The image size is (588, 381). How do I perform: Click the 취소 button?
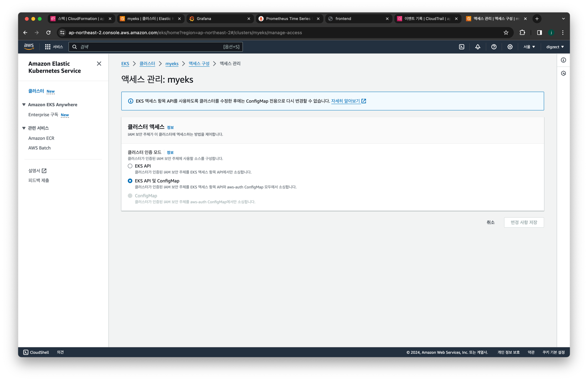tap(490, 222)
